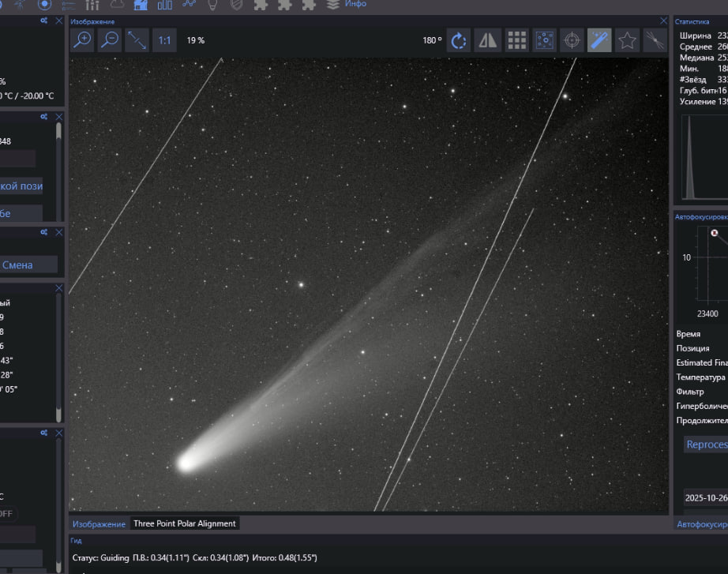Open the Bahtinov analysis tool icon
This screenshot has height=574, width=728.
655,40
